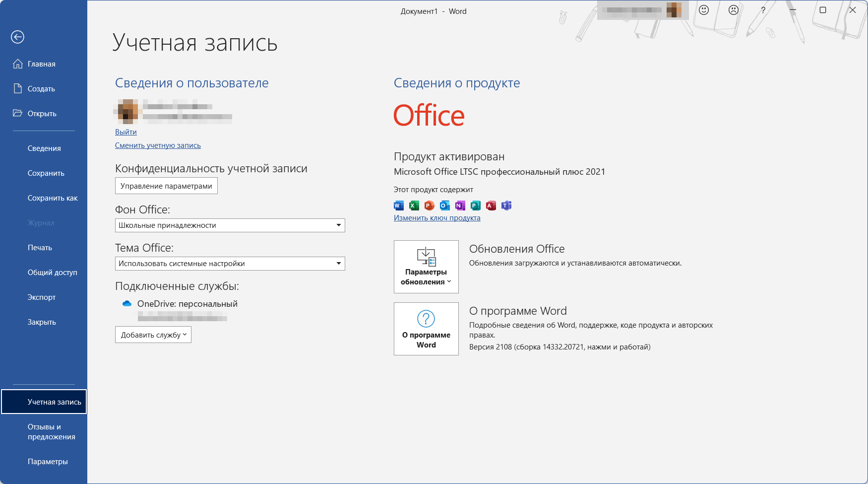This screenshot has height=484, width=868.
Task: Click the Создать label in sidebar
Action: (x=41, y=89)
